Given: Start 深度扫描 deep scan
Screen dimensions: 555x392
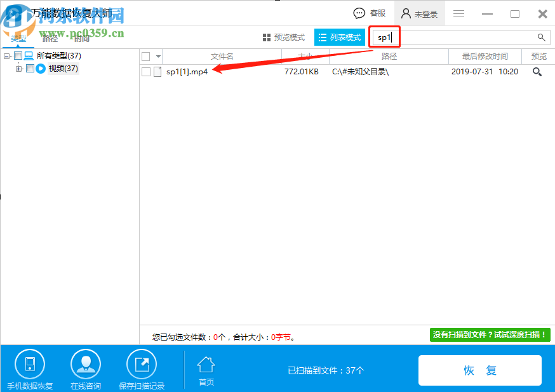Looking at the screenshot, I should point(490,334).
